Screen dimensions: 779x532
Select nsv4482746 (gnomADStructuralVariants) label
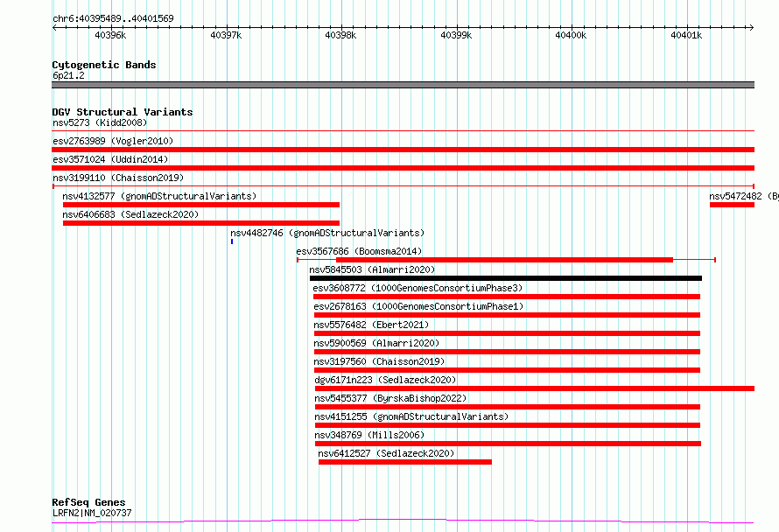pos(327,233)
